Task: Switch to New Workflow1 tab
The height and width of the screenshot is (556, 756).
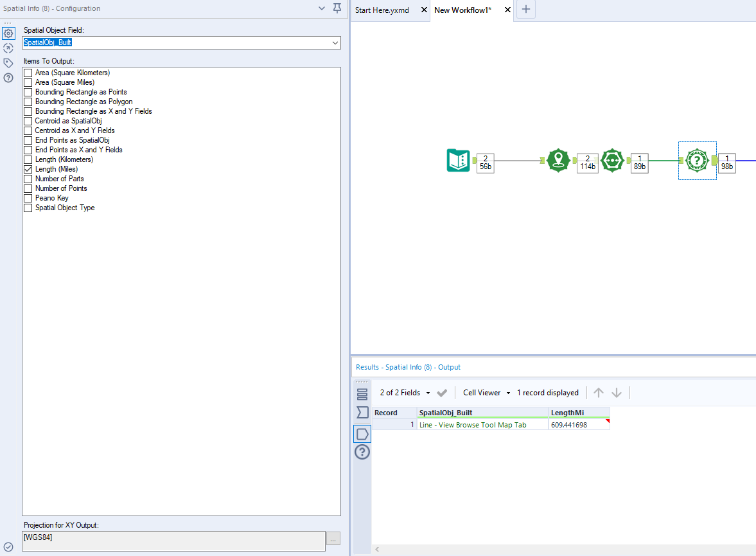Action: tap(462, 10)
